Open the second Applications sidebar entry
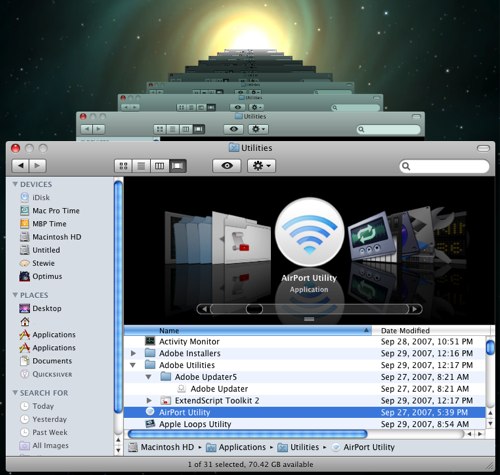The height and width of the screenshot is (475, 500). pos(48,348)
